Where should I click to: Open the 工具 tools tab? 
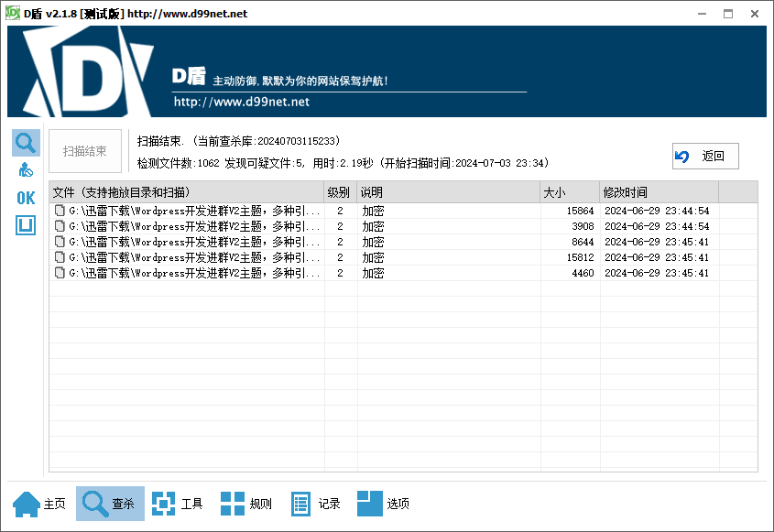(x=177, y=504)
